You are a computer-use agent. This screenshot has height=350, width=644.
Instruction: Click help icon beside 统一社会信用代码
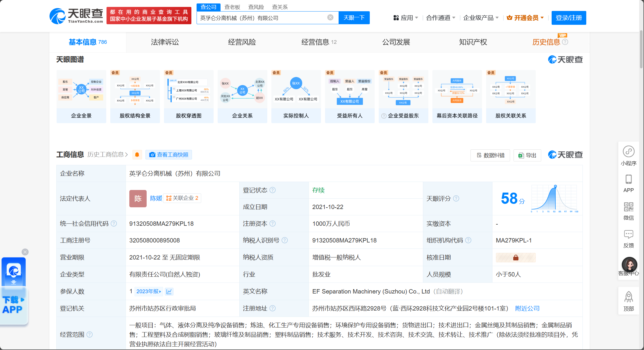point(114,224)
